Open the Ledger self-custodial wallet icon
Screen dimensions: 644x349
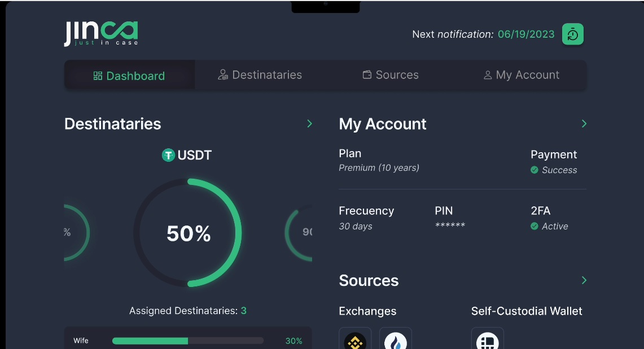487,341
